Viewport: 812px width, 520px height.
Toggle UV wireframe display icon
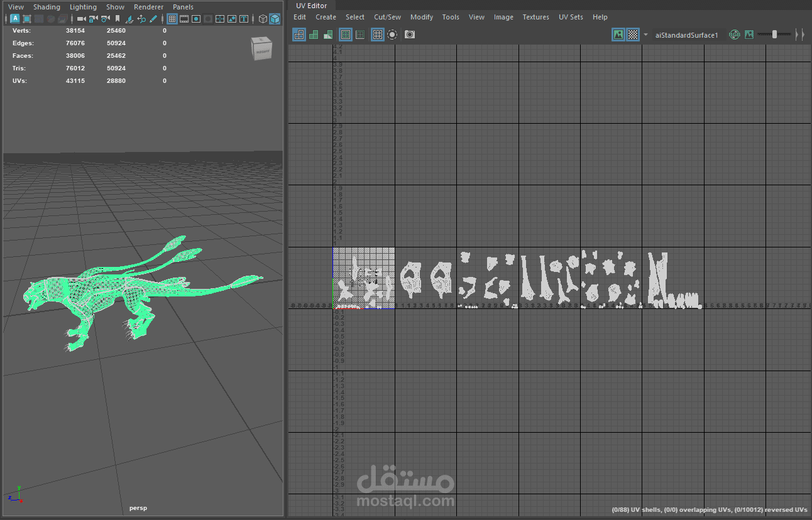coord(299,35)
